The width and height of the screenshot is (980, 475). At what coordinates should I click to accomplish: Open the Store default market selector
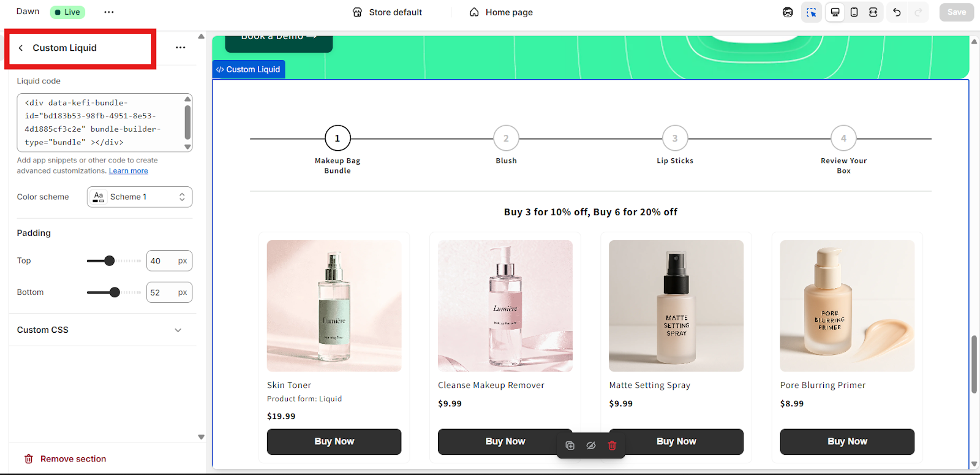click(x=388, y=12)
